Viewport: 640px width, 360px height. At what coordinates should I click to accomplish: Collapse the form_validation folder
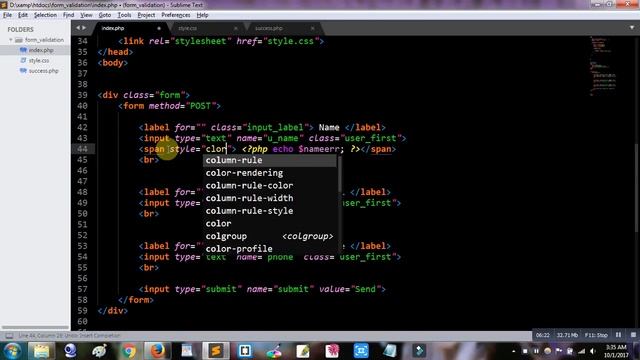tap(11, 40)
